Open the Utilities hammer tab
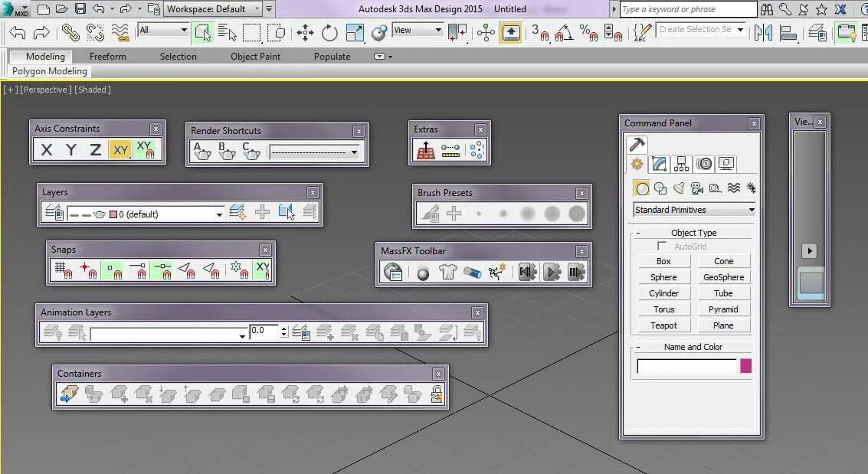868x474 pixels. 637,144
